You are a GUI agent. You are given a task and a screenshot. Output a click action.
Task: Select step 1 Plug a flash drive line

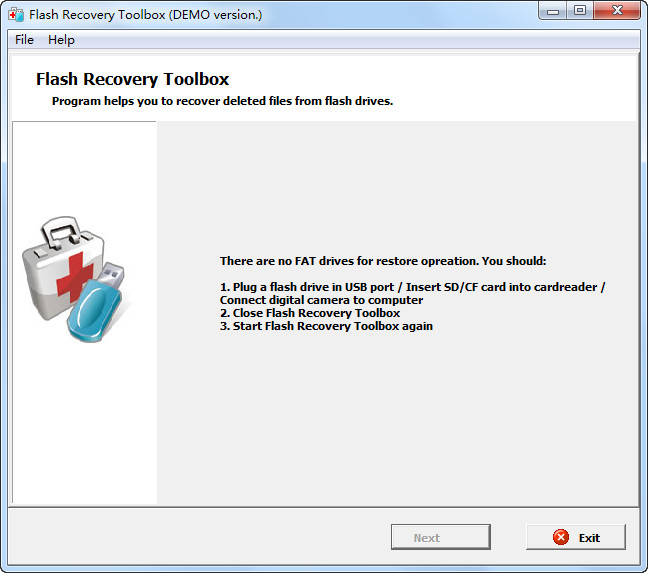(412, 287)
